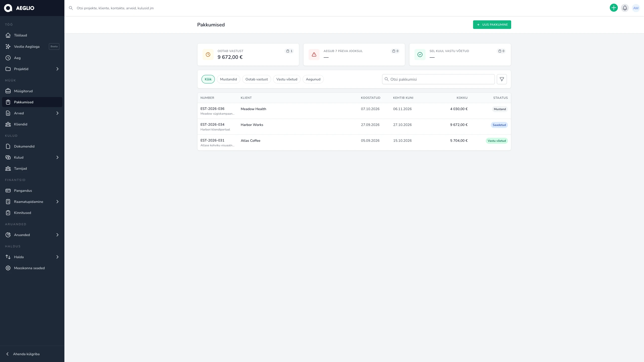This screenshot has height=362, width=644.
Task: Select the Tarnijad people icon
Action: click(8, 168)
